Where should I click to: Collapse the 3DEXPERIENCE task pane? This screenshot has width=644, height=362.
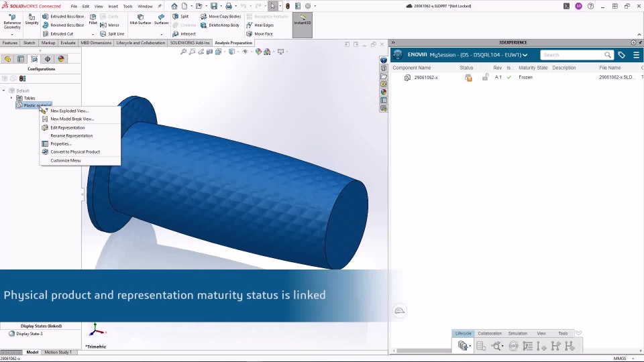(393, 42)
